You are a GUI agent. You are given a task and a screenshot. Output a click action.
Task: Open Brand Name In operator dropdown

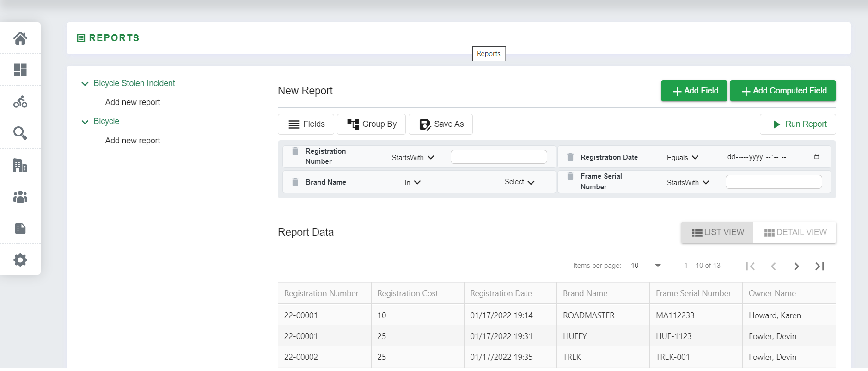click(412, 183)
